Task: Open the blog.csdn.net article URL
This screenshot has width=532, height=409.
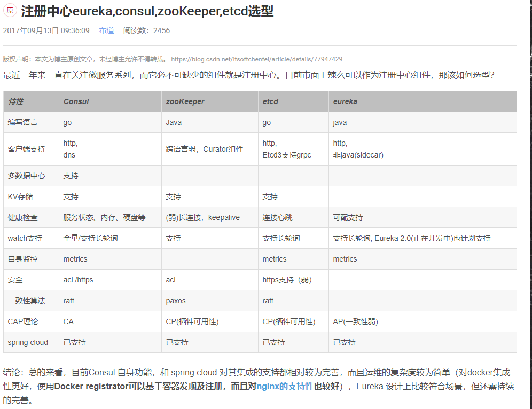Action: tap(256, 59)
